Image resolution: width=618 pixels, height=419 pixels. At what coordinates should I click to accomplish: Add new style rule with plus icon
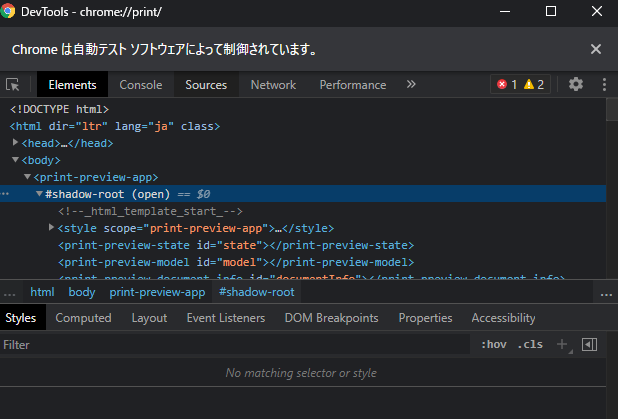pyautogui.click(x=562, y=344)
